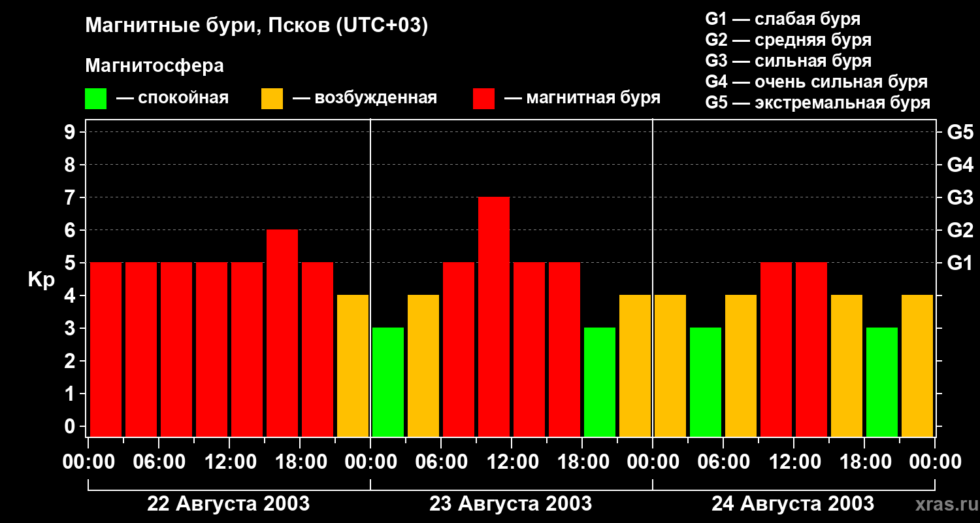Click the G1 label on the right axis
This screenshot has width=980, height=523.
point(960,263)
